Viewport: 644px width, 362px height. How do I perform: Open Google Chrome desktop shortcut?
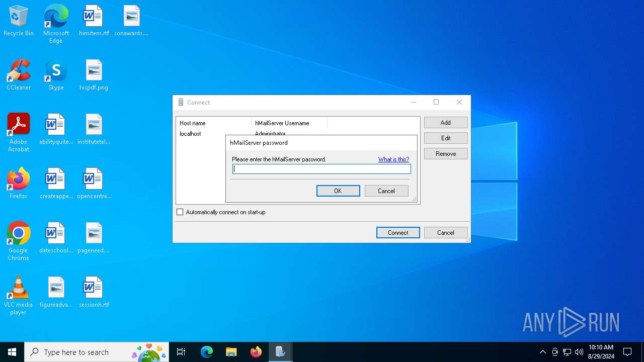coord(19,241)
